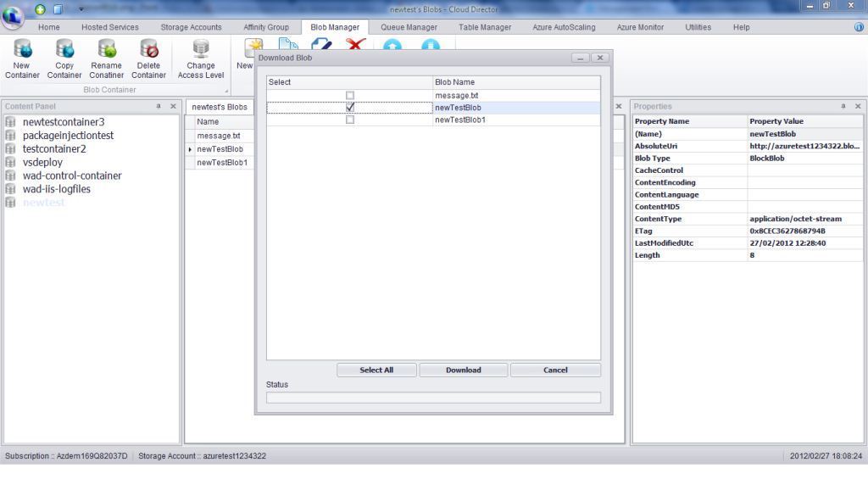Click the green plus quick access icon
This screenshot has height=490, width=868.
(41, 8)
